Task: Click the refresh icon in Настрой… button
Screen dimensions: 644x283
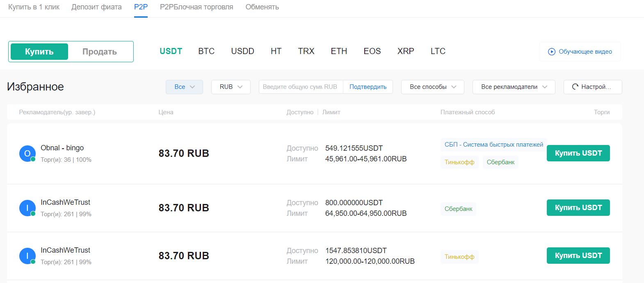Action: [575, 87]
